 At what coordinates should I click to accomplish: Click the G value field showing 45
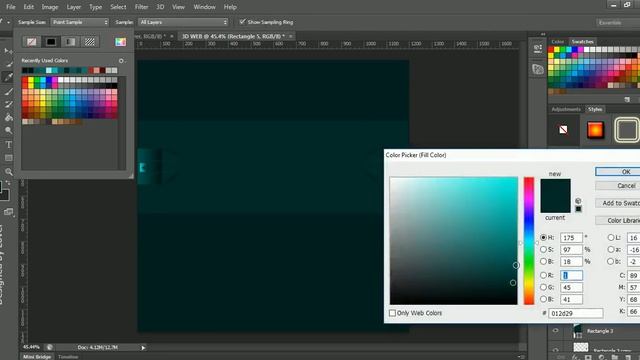[x=571, y=287]
